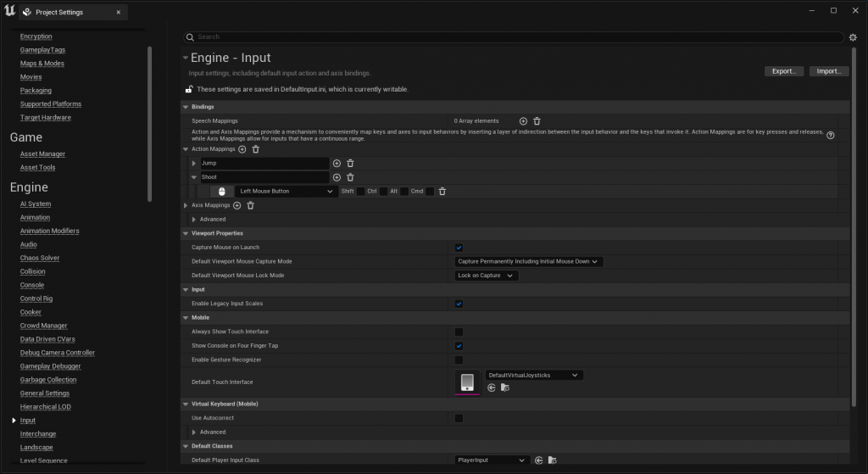Edit the Shoot action name field

pyautogui.click(x=264, y=177)
